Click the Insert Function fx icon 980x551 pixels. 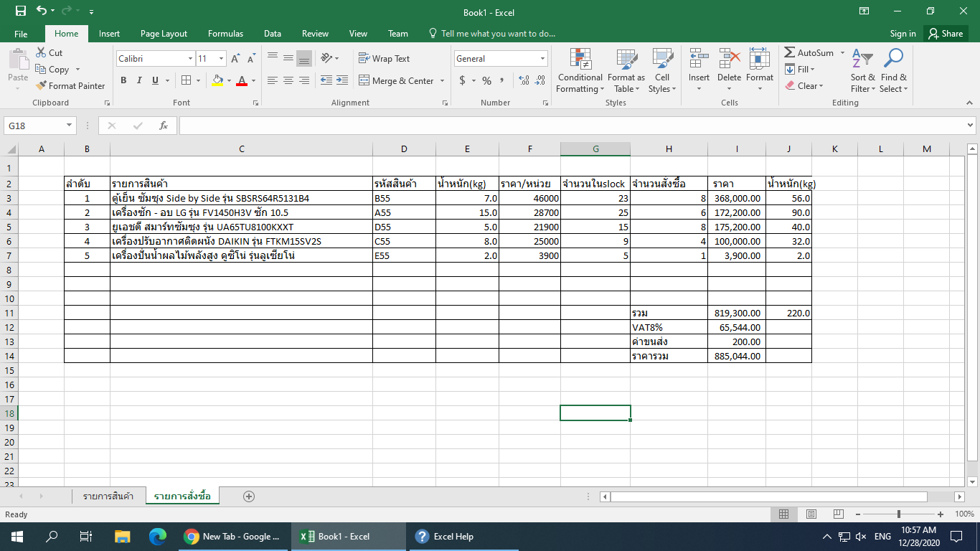pyautogui.click(x=164, y=126)
